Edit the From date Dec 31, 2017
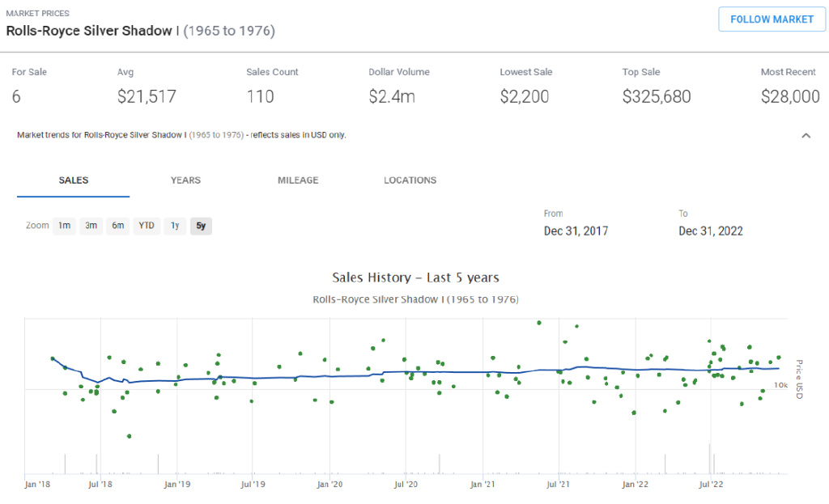 coord(576,231)
